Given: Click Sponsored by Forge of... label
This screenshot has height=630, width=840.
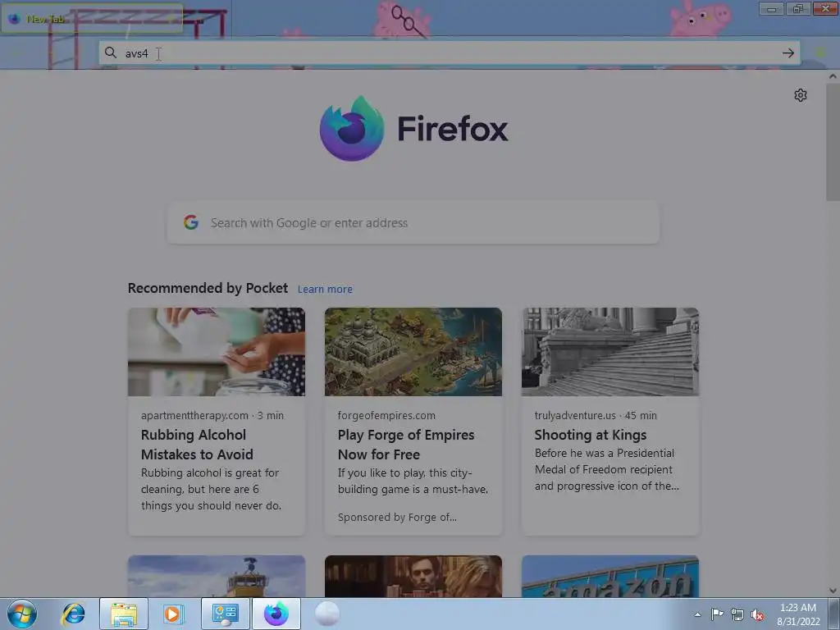Looking at the screenshot, I should click(397, 517).
